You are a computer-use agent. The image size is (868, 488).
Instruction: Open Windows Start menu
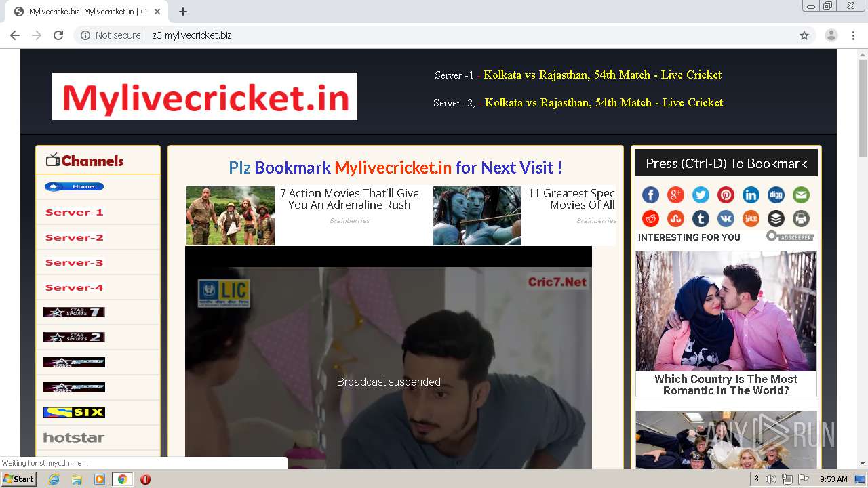[18, 479]
